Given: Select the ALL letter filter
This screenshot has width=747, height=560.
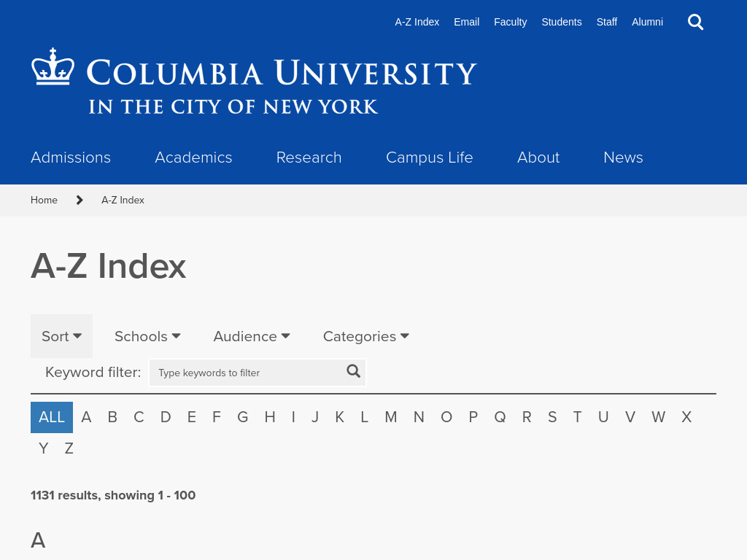Looking at the screenshot, I should 52,417.
